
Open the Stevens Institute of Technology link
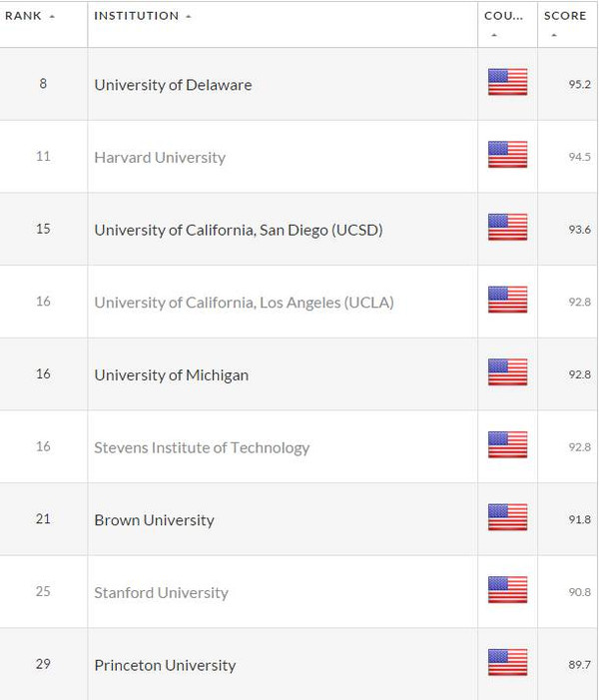coord(202,447)
